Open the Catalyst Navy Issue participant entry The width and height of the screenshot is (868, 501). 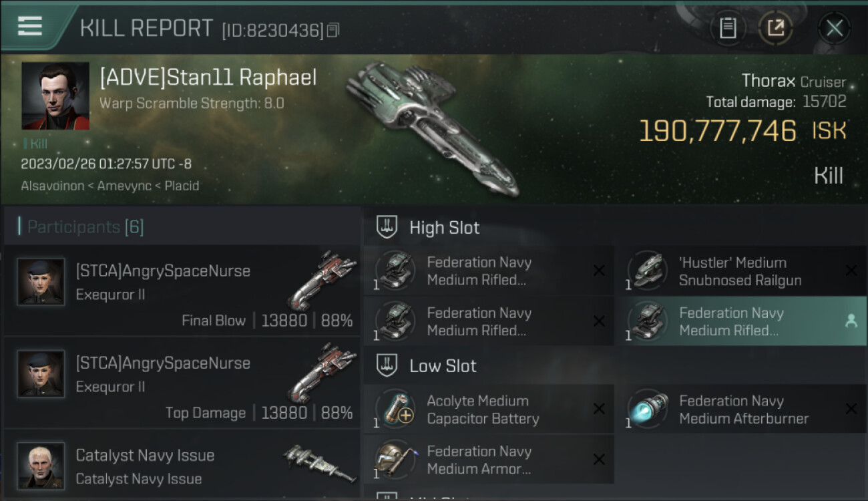(182, 465)
